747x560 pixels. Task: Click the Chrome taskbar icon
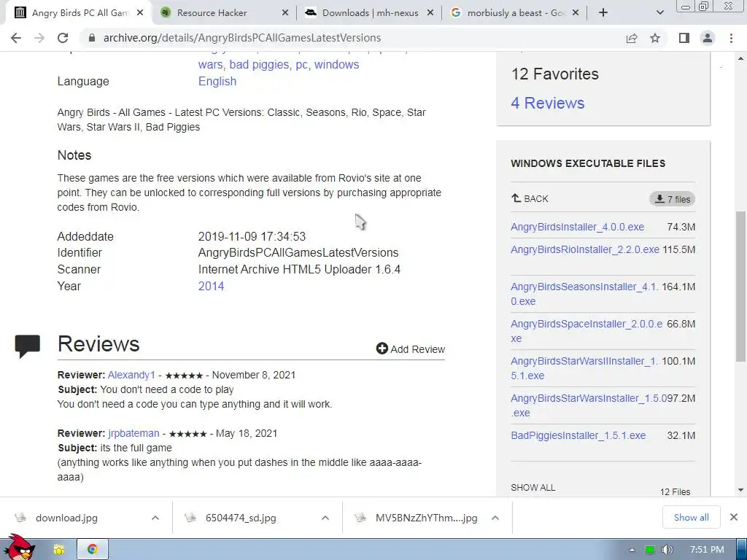93,550
